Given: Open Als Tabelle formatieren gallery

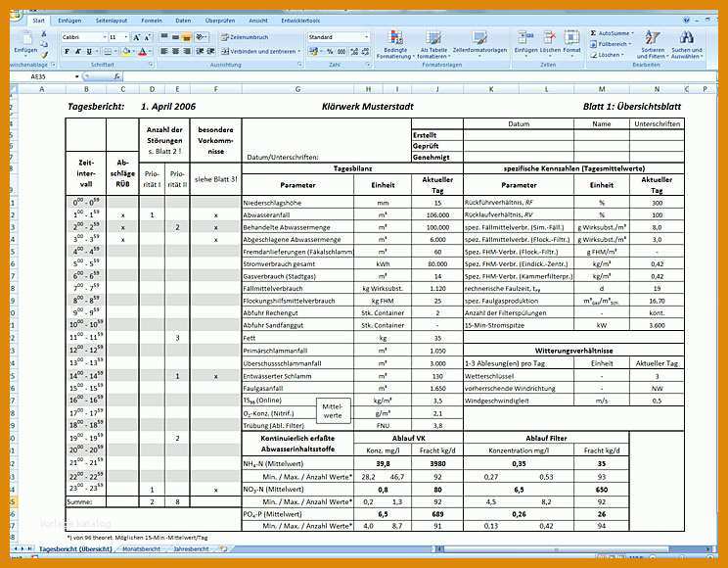Looking at the screenshot, I should [x=433, y=45].
